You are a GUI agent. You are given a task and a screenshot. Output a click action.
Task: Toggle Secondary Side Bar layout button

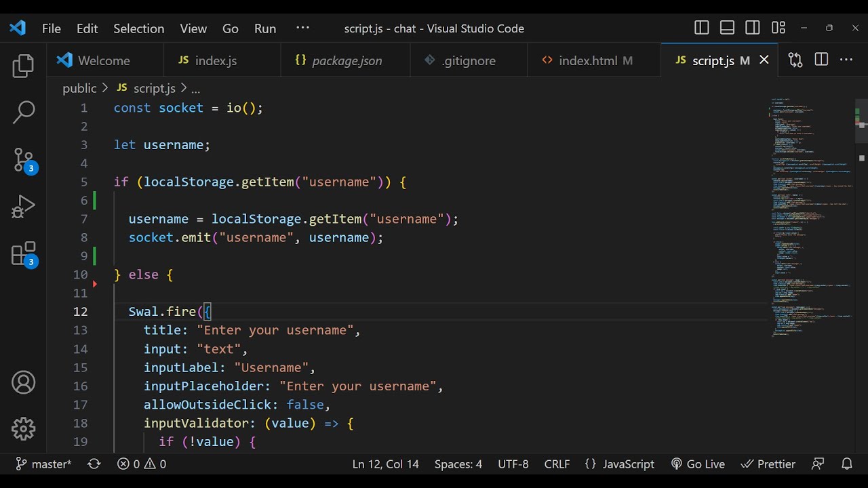[753, 28]
